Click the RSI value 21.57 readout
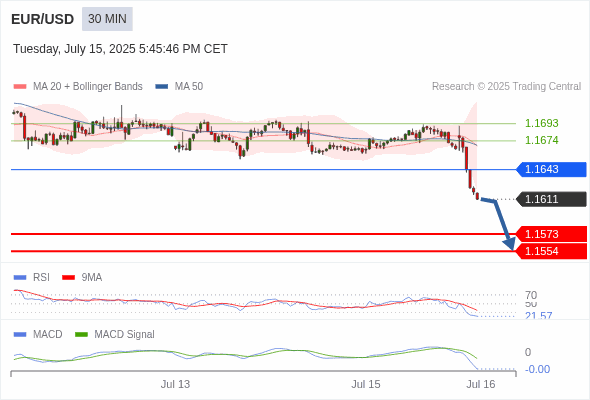 538,315
